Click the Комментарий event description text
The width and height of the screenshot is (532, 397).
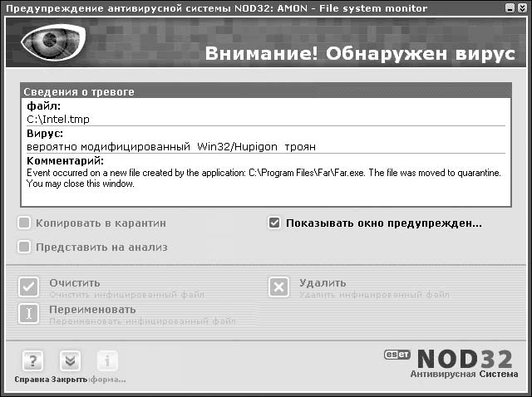(x=263, y=178)
